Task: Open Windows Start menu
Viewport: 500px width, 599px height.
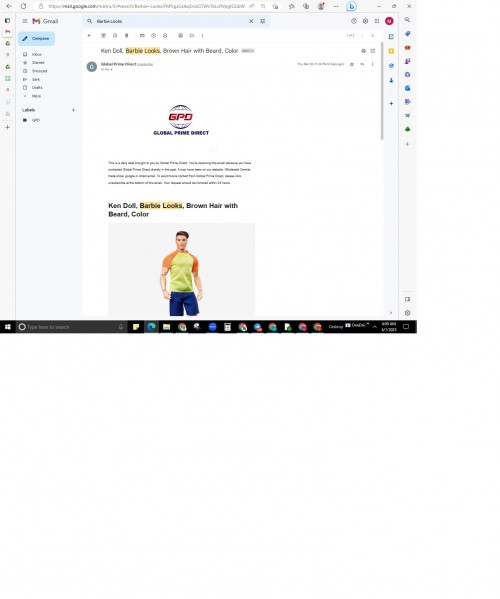Action: (x=8, y=327)
